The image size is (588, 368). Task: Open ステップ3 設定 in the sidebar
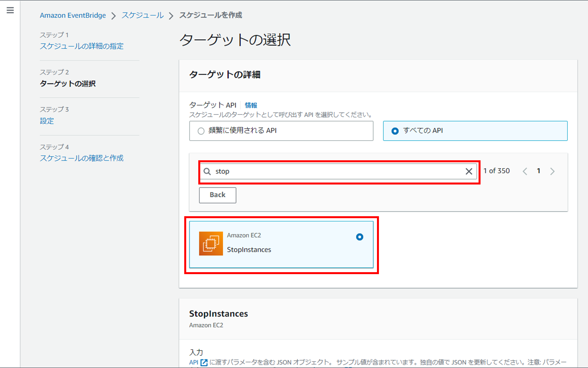(47, 121)
